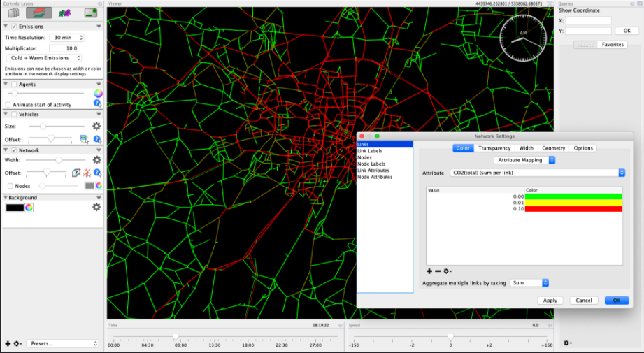Click the help icon in Agents section

97,103
